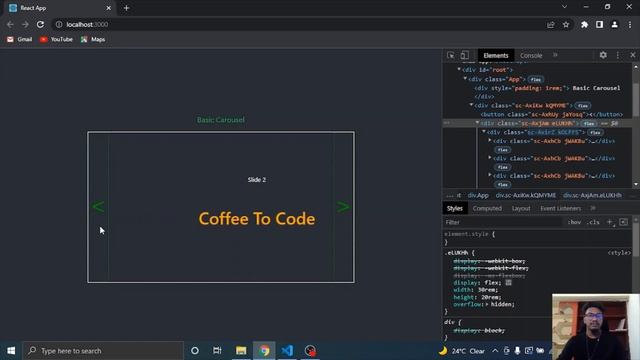Click the Slide 2 label
Viewport: 640px width, 360px height.
point(257,180)
